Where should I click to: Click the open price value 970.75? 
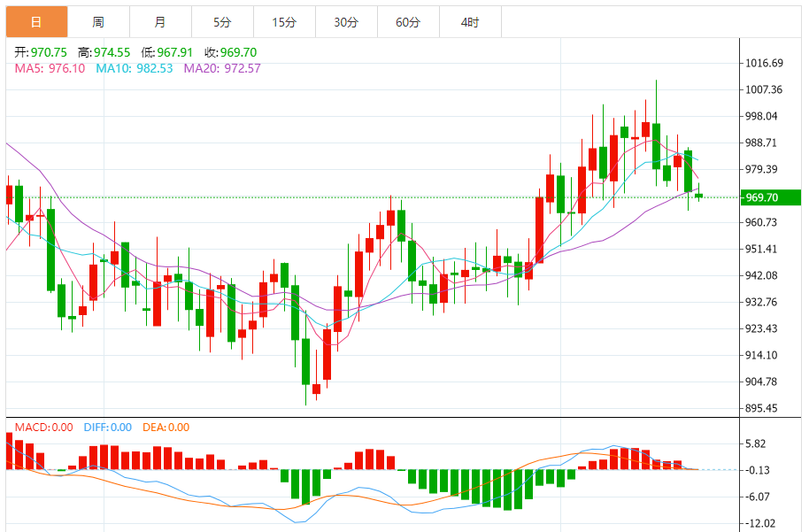coord(49,52)
